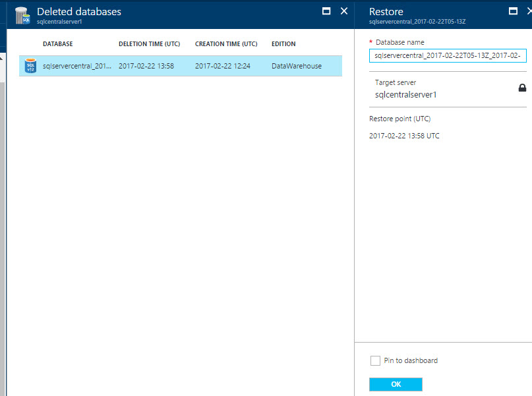This screenshot has height=396, width=532.
Task: Click the Restore blade title
Action: pyautogui.click(x=386, y=11)
